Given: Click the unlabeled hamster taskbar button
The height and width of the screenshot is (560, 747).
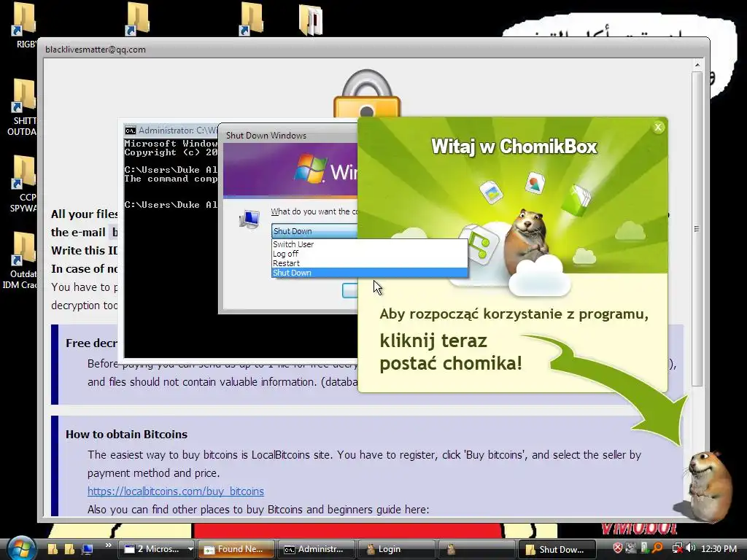Looking at the screenshot, I should coord(476,549).
